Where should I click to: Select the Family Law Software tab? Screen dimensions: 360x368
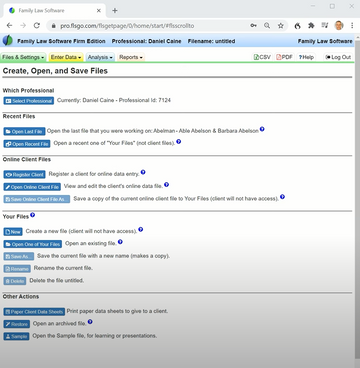[54, 11]
